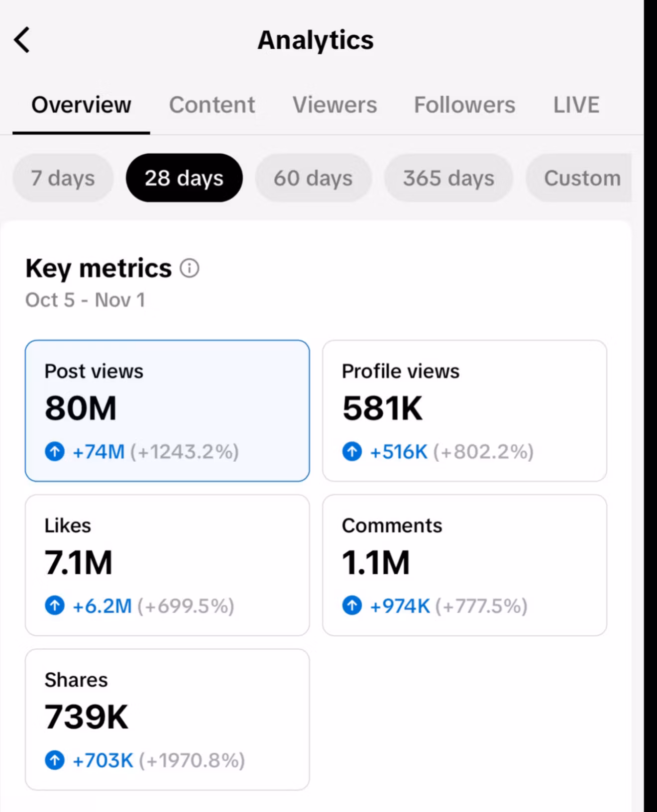Screen dimensions: 657x812
Task: Click the back arrow icon
Action: point(22,40)
